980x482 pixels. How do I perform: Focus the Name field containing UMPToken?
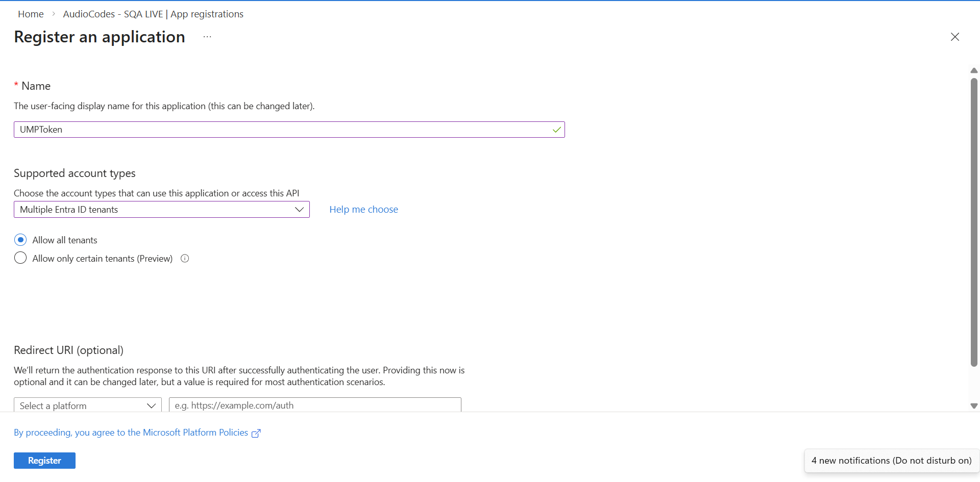click(283, 130)
